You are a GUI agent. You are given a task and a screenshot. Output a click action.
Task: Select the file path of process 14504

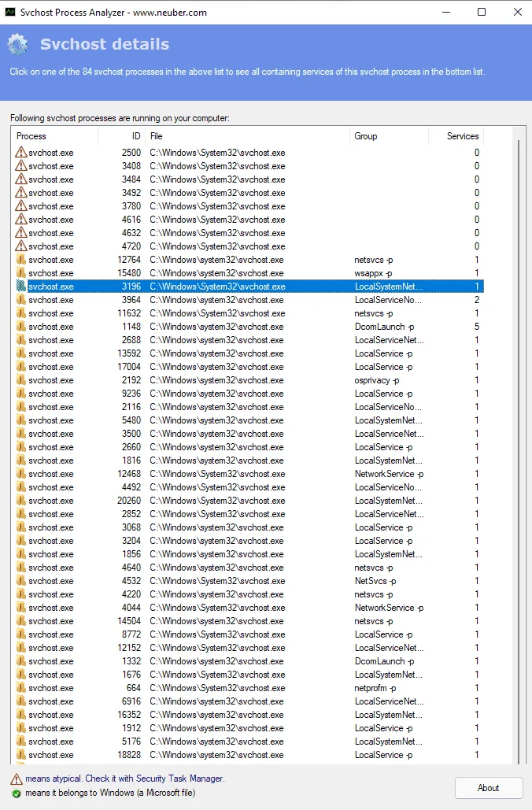pyautogui.click(x=216, y=621)
